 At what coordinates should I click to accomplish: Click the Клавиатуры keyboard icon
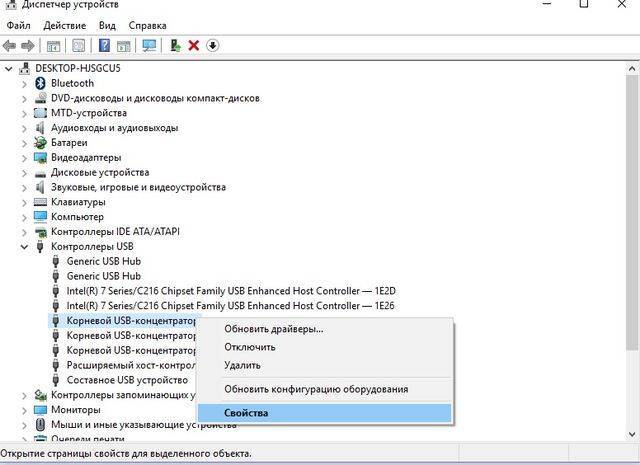[x=40, y=202]
